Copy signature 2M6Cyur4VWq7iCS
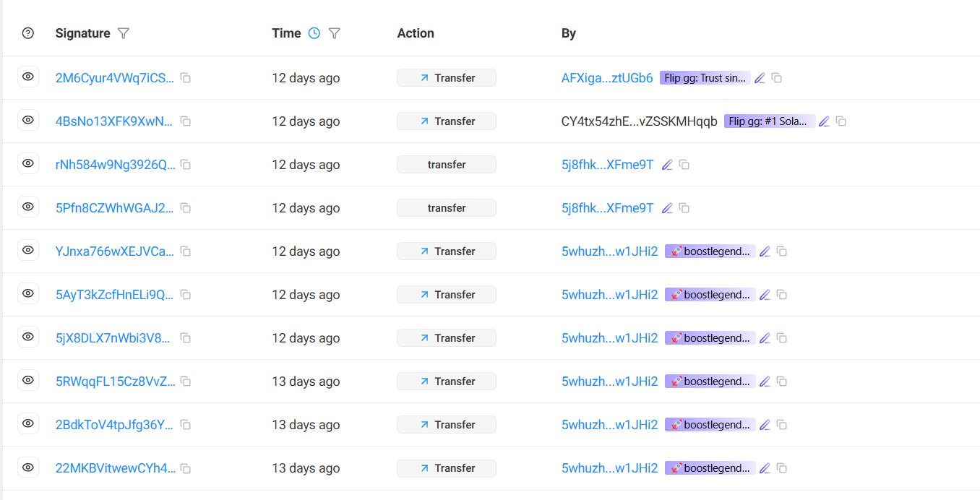980x500 pixels. [x=186, y=78]
